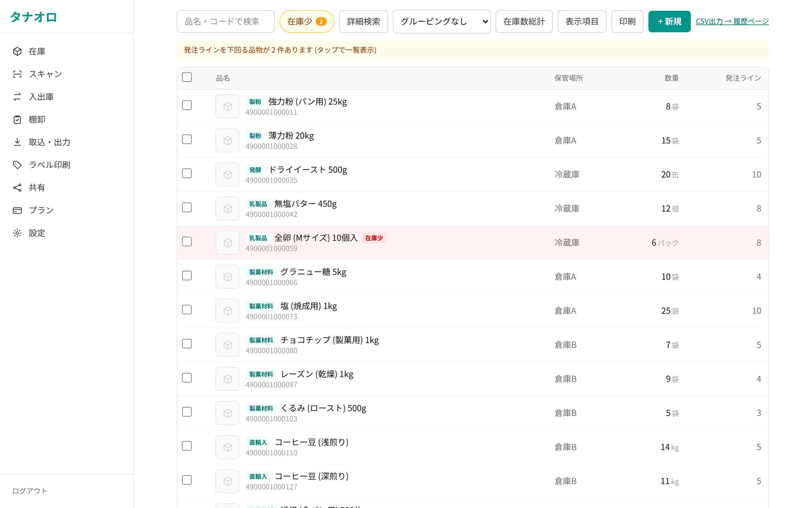This screenshot has width=812, height=508.
Task: Click the 保管場所 column header
Action: [x=569, y=78]
